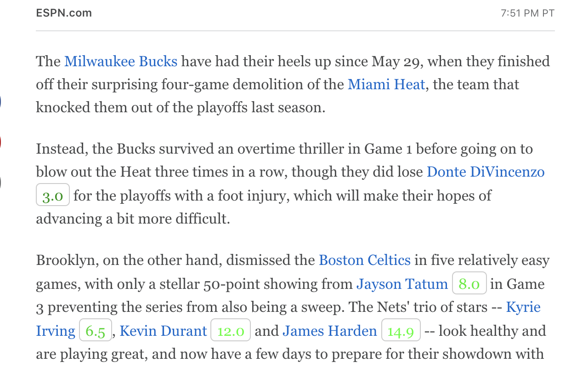Image resolution: width=588 pixels, height=368 pixels.
Task: Click Jayson Tatum's 8.0 rating badge
Action: (469, 284)
